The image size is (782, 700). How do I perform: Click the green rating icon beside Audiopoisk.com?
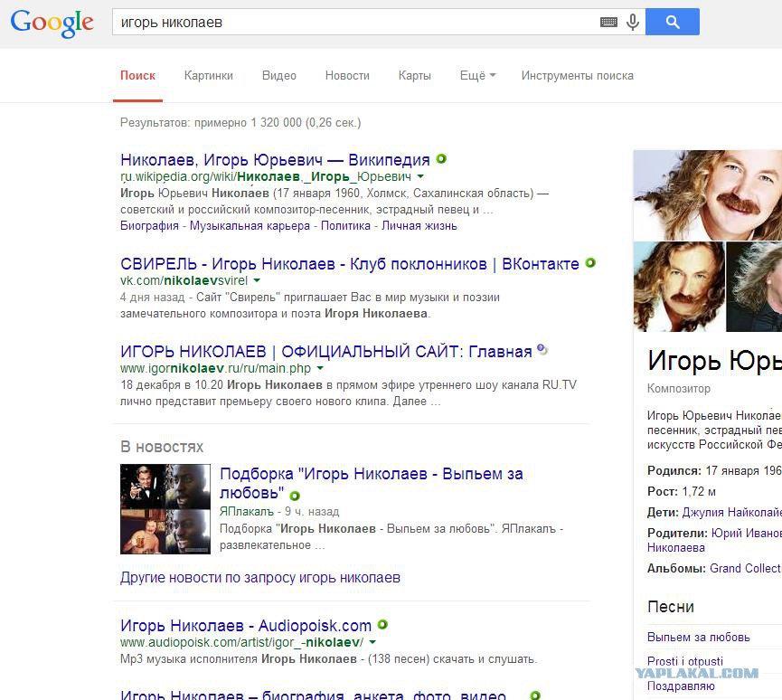(382, 625)
